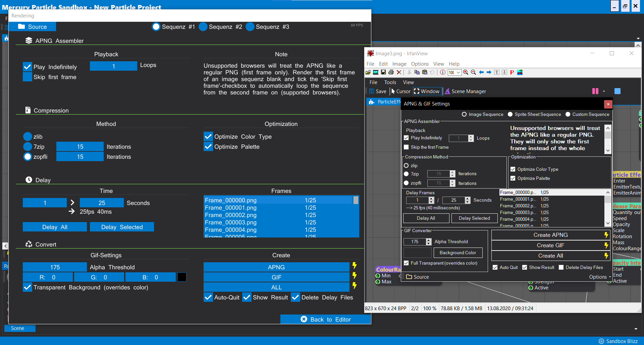Enable the Skip first frame checkbox
This screenshot has width=644, height=345.
click(x=27, y=77)
